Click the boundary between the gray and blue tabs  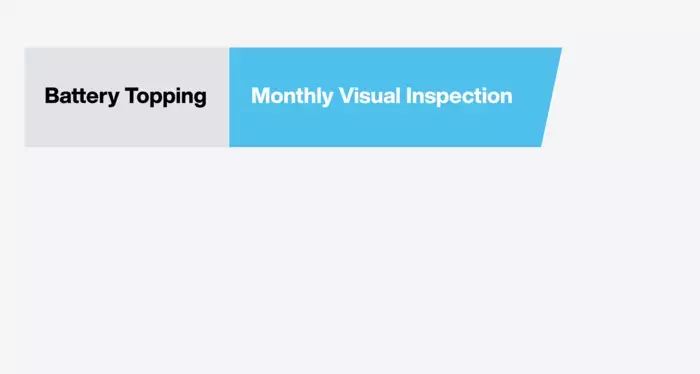(229, 97)
